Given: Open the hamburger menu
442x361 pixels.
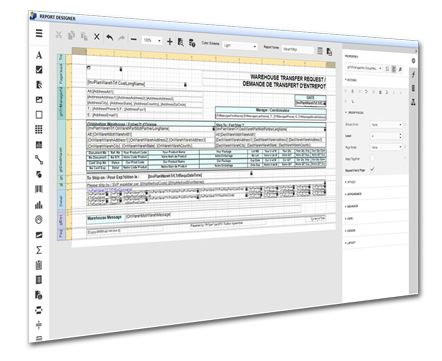Looking at the screenshot, I should (x=39, y=33).
